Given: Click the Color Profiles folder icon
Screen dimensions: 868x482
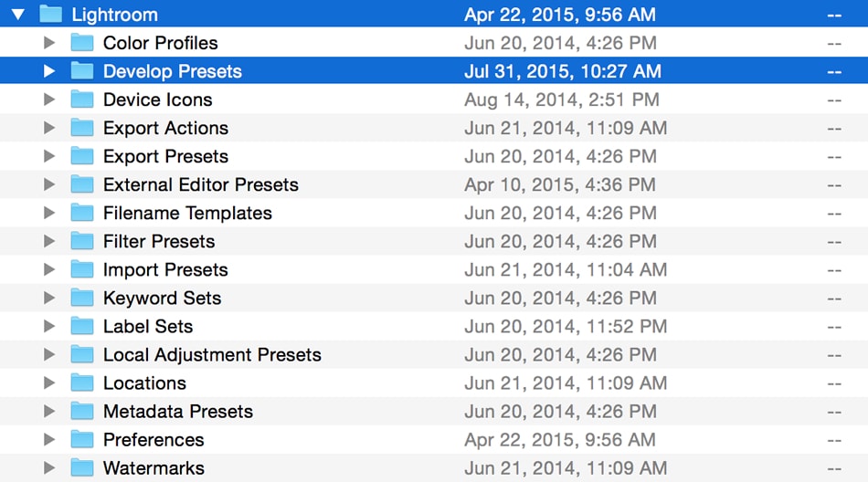Looking at the screenshot, I should pyautogui.click(x=82, y=42).
